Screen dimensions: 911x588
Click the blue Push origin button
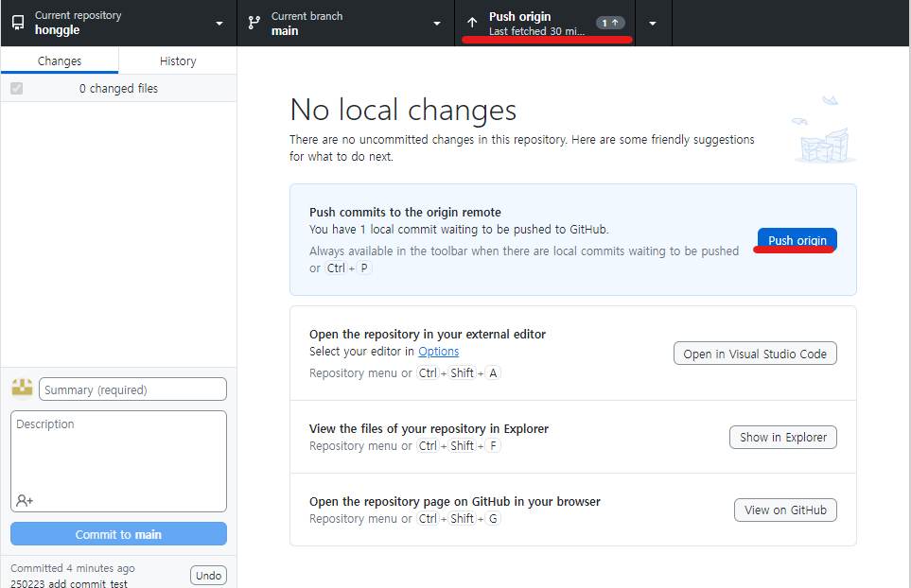point(797,240)
